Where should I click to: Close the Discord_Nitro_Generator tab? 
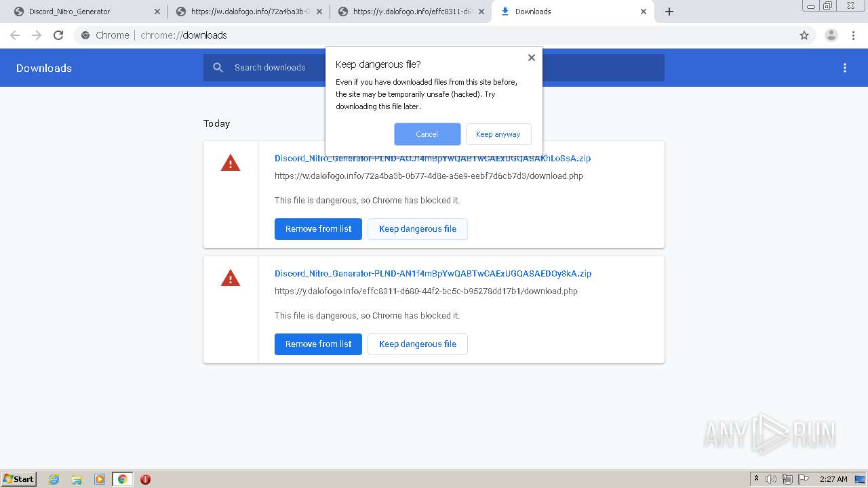pyautogui.click(x=157, y=12)
